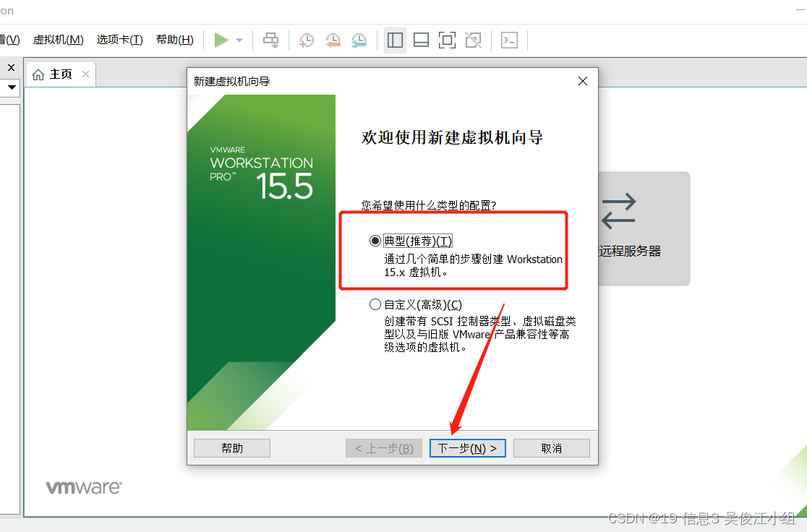807x532 pixels.
Task: Select the 典型(推荐) radio option
Action: click(x=375, y=241)
